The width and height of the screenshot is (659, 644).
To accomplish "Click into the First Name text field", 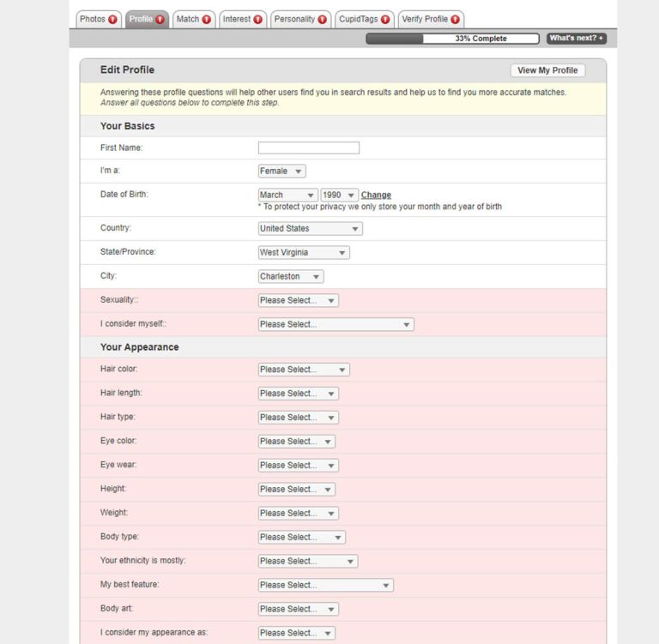I will [x=309, y=148].
